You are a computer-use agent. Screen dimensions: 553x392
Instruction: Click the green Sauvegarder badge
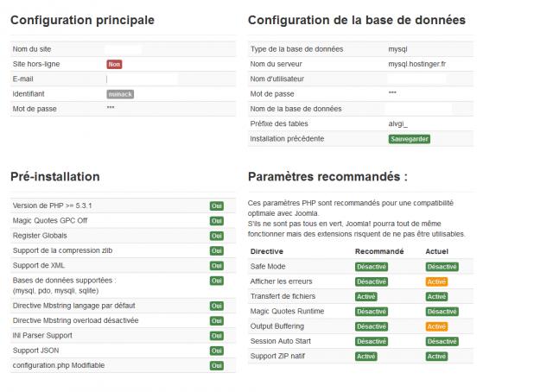click(x=410, y=139)
